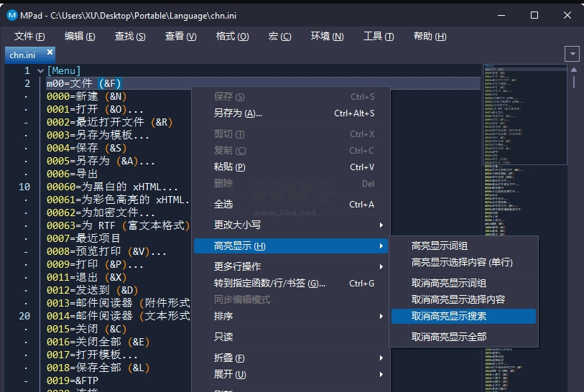This screenshot has height=392, width=584.
Task: Click the line 0009=打印 (&P)...
Action: click(95, 264)
